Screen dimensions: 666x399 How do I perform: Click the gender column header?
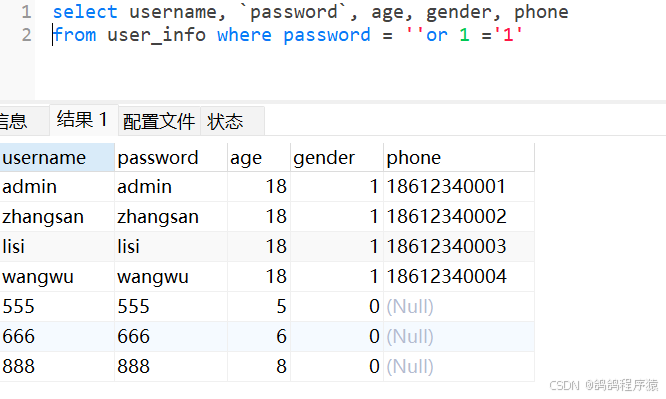pos(337,158)
